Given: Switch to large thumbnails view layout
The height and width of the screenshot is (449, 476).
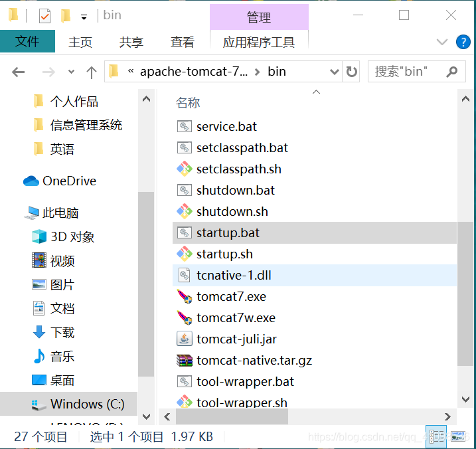Looking at the screenshot, I should 458,436.
